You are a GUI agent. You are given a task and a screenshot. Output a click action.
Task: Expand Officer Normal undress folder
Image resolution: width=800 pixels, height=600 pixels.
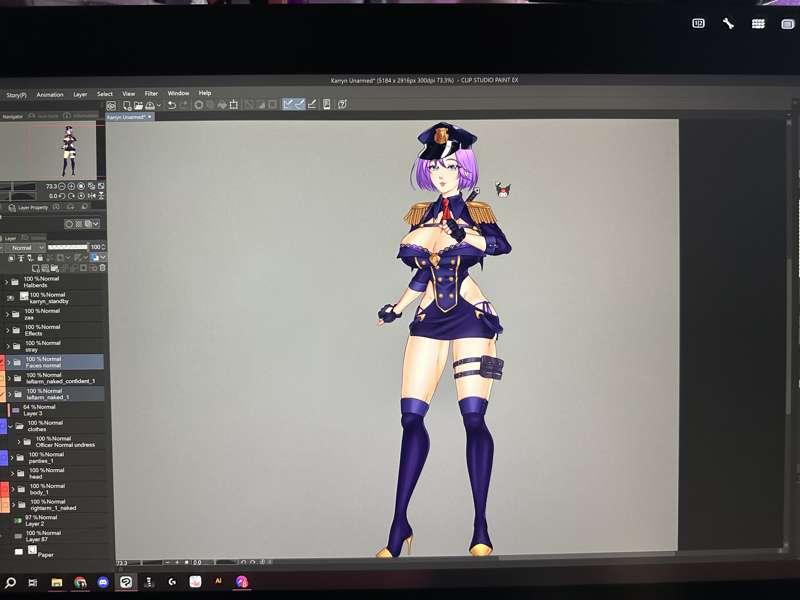[x=19, y=442]
